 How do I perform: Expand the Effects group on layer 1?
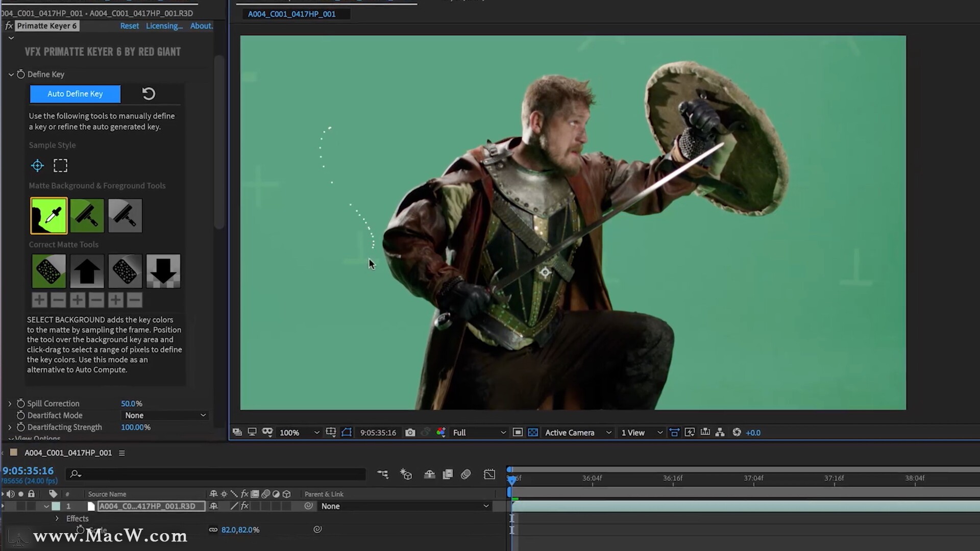[x=57, y=518]
